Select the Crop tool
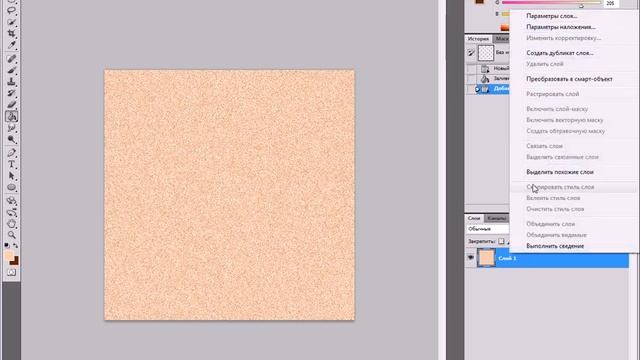The height and width of the screenshot is (360, 640). tap(11, 33)
